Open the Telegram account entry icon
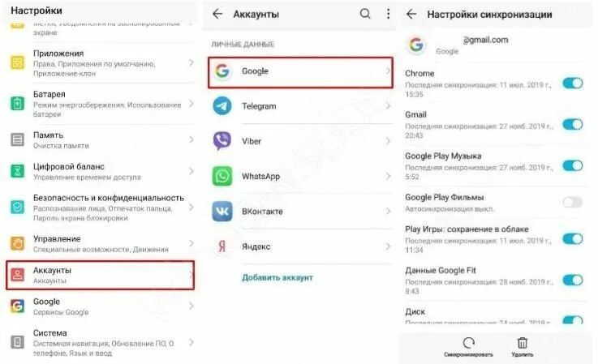598x364 pixels. click(x=222, y=106)
